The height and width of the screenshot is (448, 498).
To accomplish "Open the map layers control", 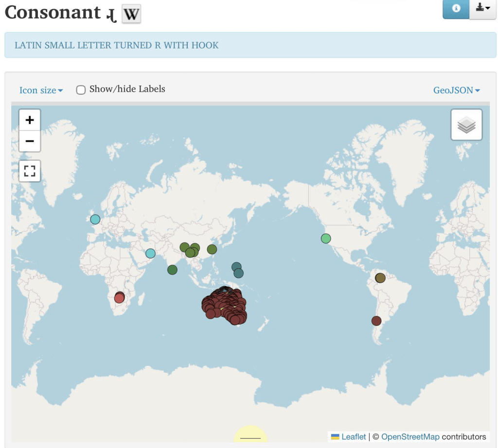I will coord(466,125).
